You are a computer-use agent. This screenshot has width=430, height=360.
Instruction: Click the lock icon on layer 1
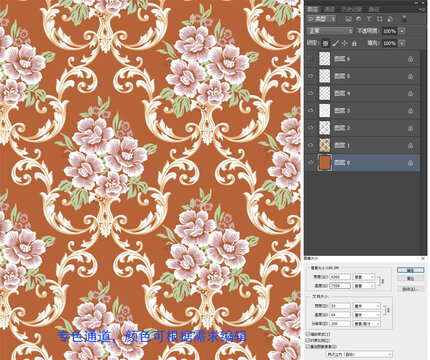pos(410,145)
